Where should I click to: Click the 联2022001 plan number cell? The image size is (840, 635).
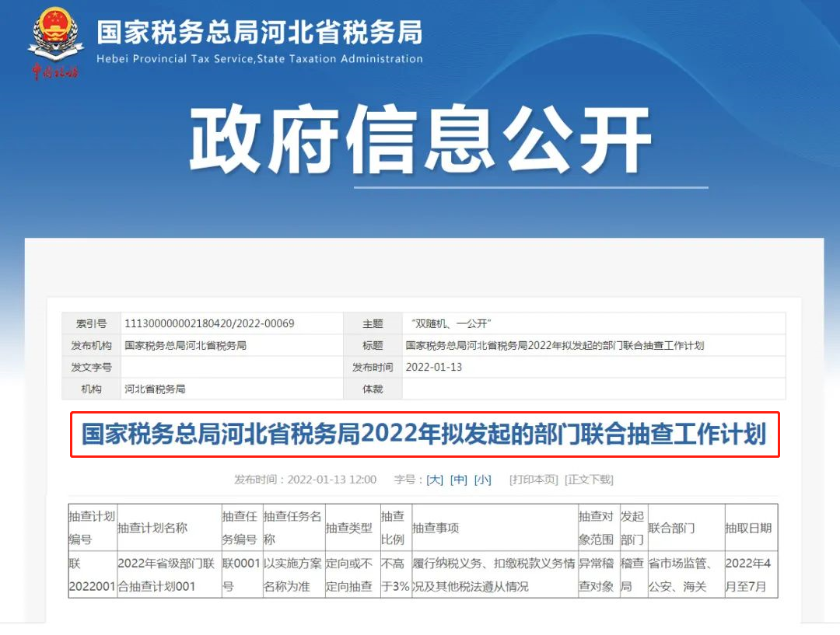(x=92, y=575)
